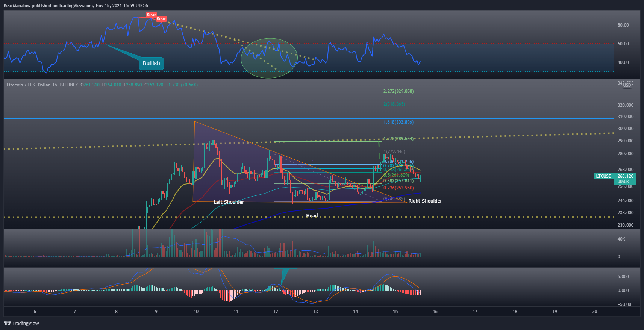Click the 300.000 price axis label
Screen dimensions: 644x330
pyautogui.click(x=625, y=129)
